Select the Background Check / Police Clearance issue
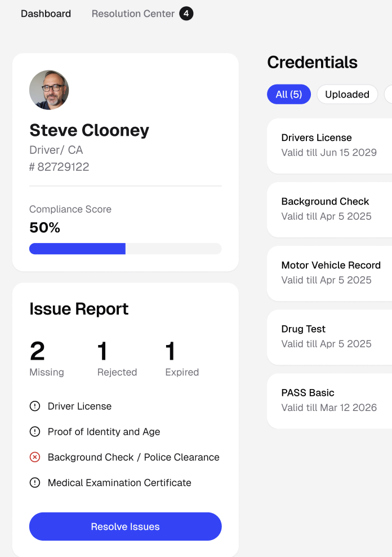The height and width of the screenshot is (557, 392). [133, 457]
